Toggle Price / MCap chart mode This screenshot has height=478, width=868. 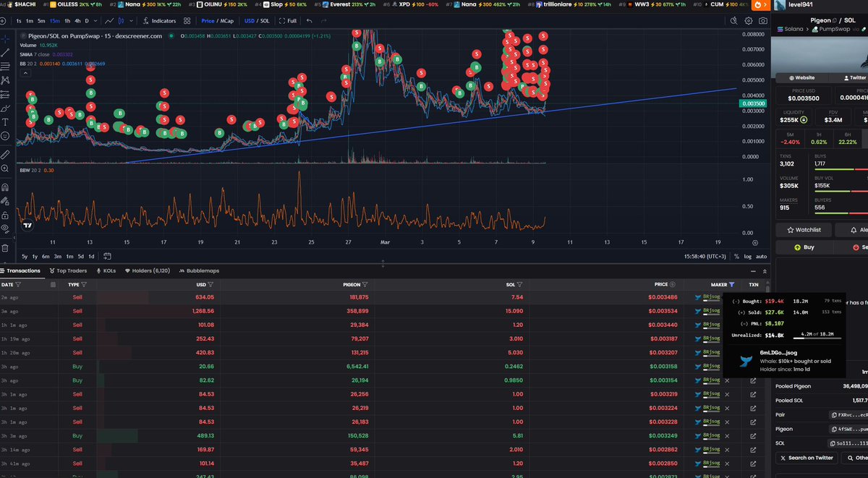(217, 21)
